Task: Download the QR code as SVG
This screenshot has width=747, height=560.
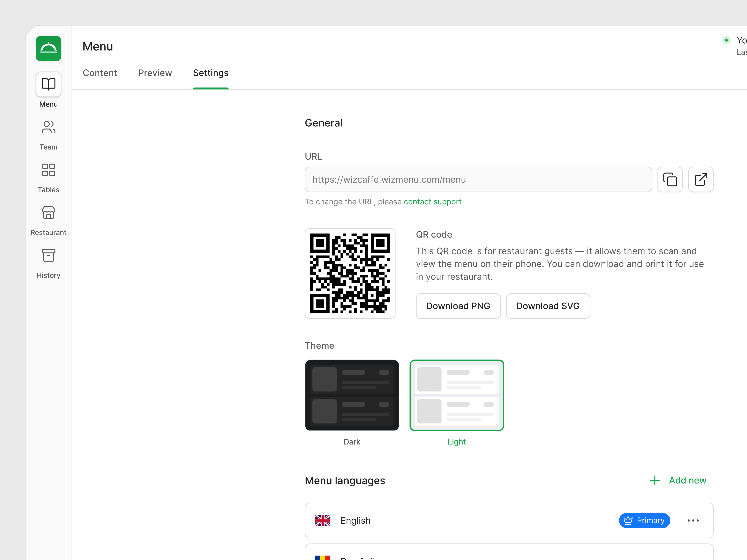Action: (548, 306)
